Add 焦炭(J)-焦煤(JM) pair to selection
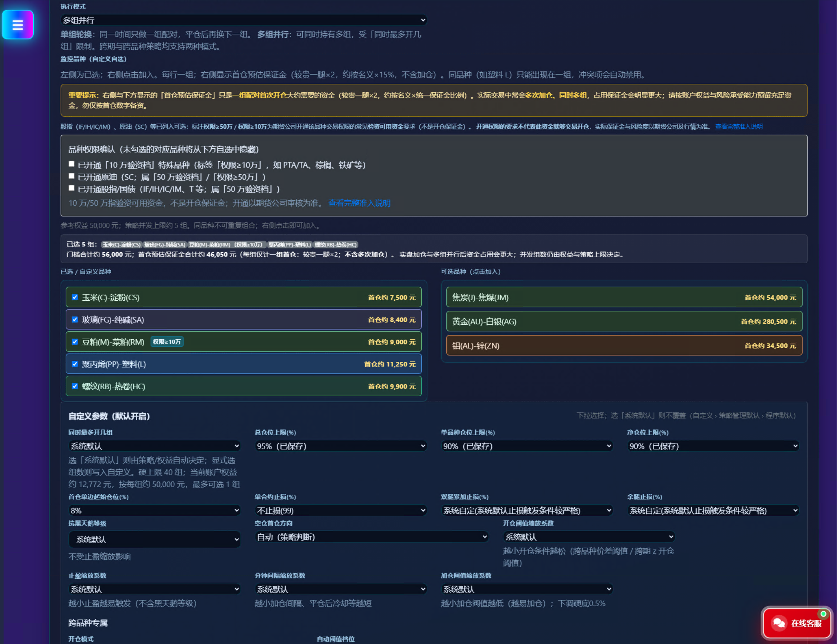 coord(624,297)
